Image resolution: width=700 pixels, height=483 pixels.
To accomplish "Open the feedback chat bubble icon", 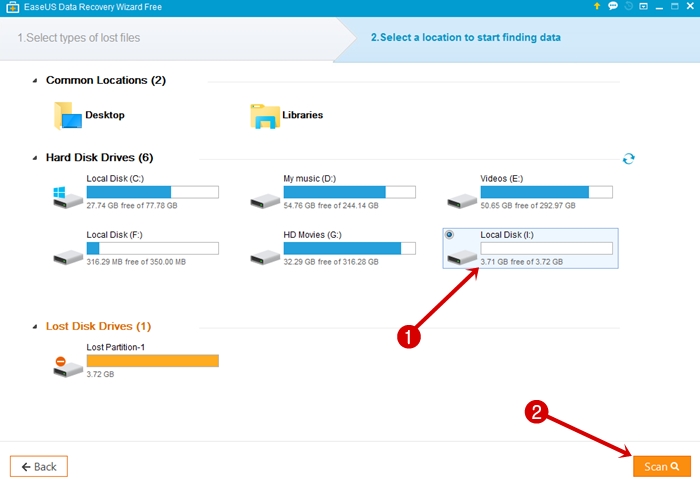I will 613,6.
